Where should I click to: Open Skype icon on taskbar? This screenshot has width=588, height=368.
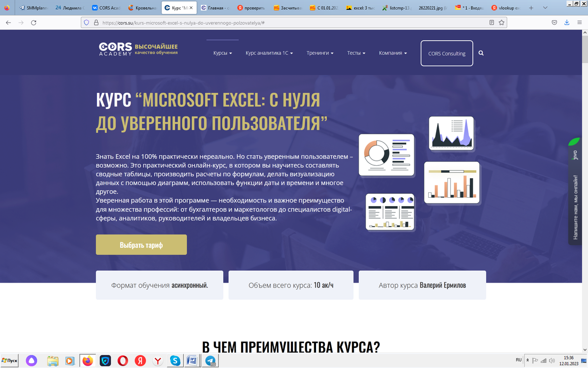pyautogui.click(x=175, y=361)
